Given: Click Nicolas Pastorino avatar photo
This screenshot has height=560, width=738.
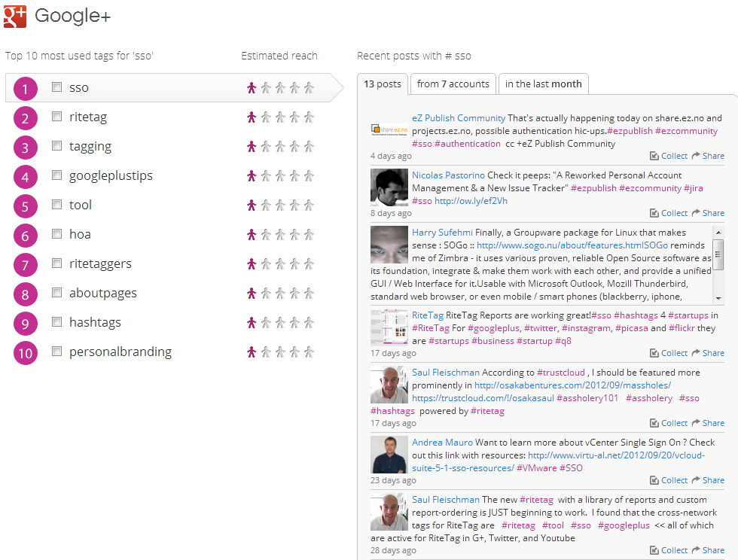Looking at the screenshot, I should click(389, 187).
